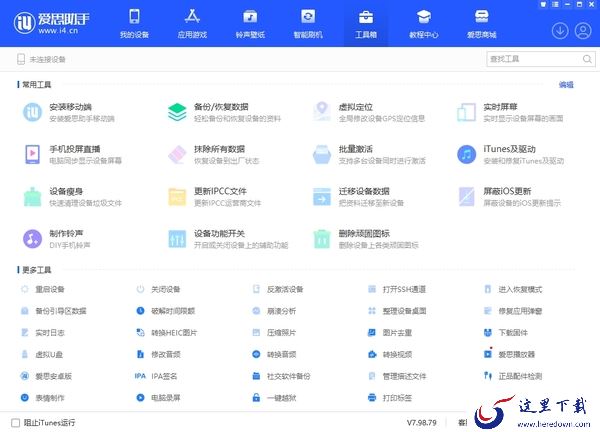Screen dimensions: 600x432
Task: Open the 图片去重 tool
Action: click(x=390, y=333)
